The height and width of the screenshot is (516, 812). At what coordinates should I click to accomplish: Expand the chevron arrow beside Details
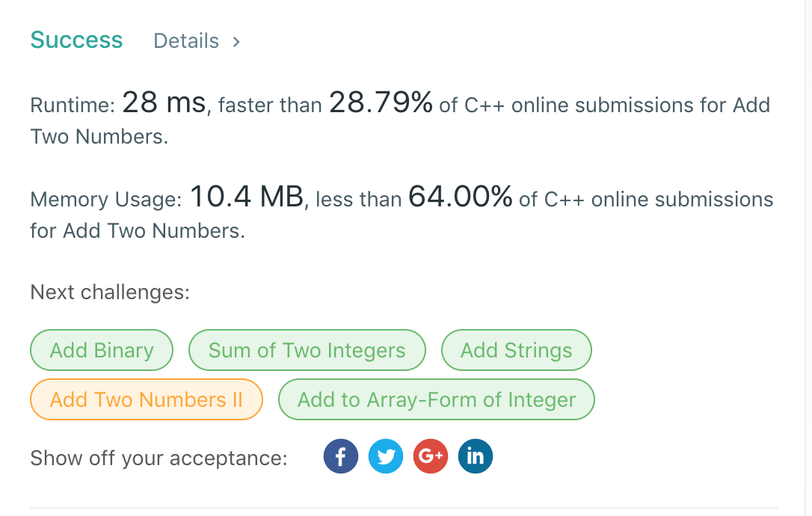[x=236, y=41]
